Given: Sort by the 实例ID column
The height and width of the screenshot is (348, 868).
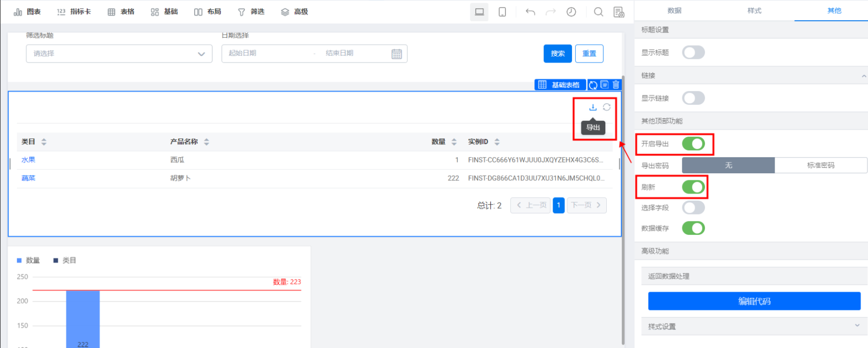Looking at the screenshot, I should [497, 142].
